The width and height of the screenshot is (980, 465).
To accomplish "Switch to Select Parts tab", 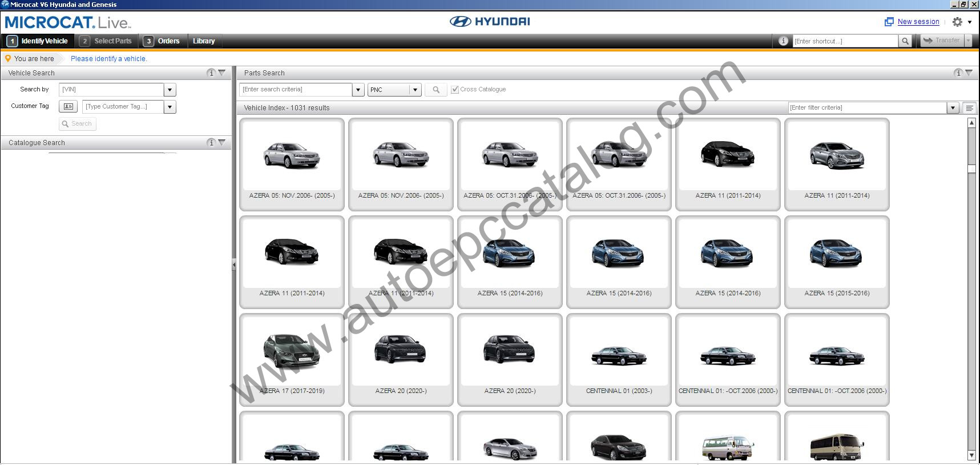I will coord(106,41).
